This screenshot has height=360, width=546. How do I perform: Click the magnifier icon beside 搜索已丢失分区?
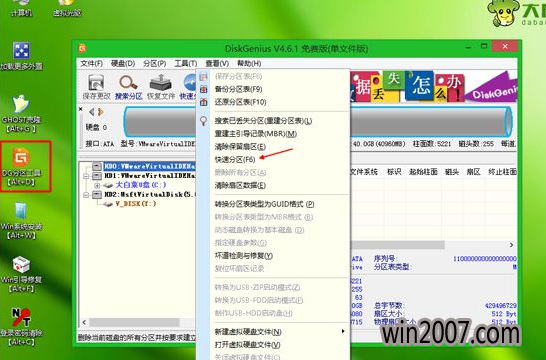coord(203,121)
